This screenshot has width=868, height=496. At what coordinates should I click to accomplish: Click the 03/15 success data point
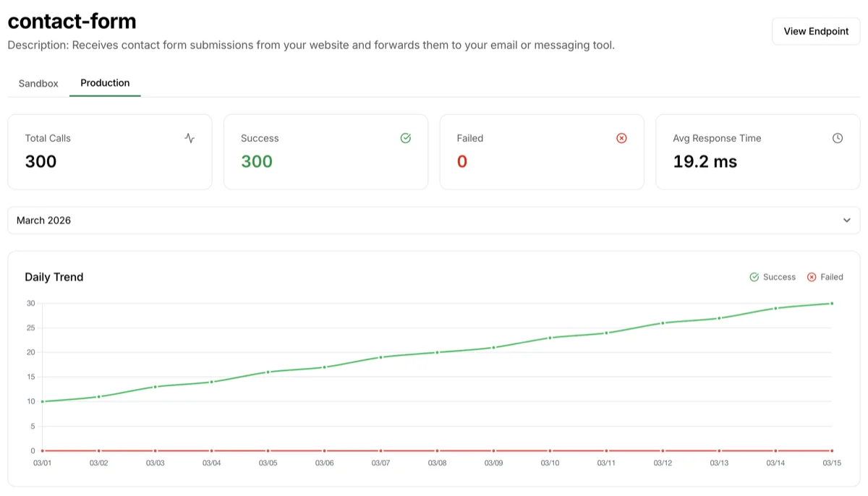pos(832,304)
